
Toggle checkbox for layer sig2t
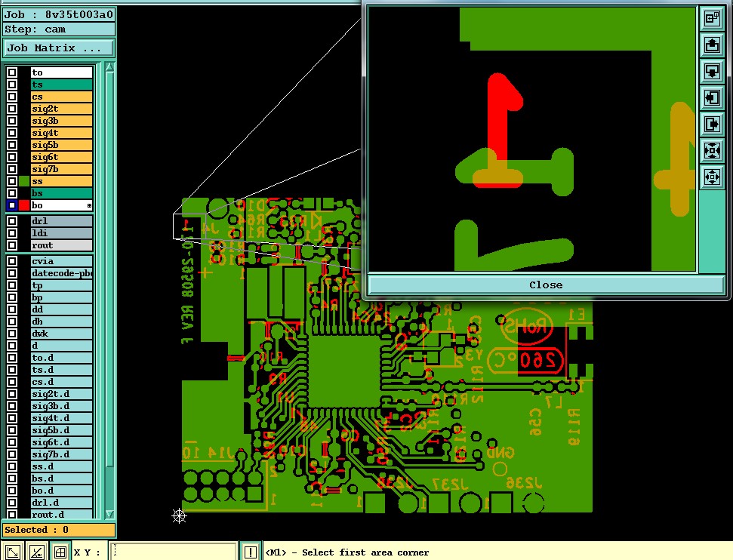tap(12, 109)
